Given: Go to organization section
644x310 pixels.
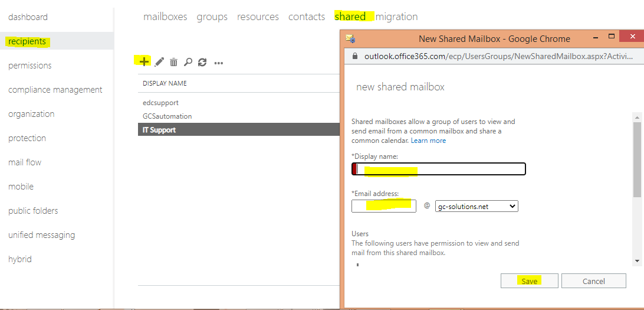Looking at the screenshot, I should [31, 114].
